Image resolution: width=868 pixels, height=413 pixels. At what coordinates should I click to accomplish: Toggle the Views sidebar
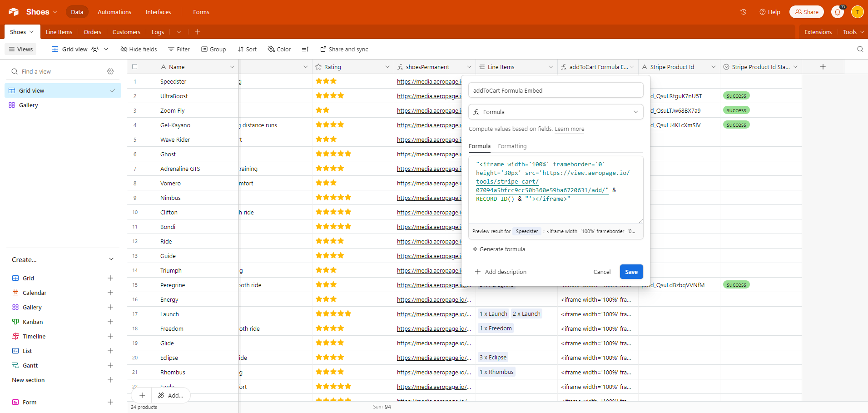pos(21,49)
